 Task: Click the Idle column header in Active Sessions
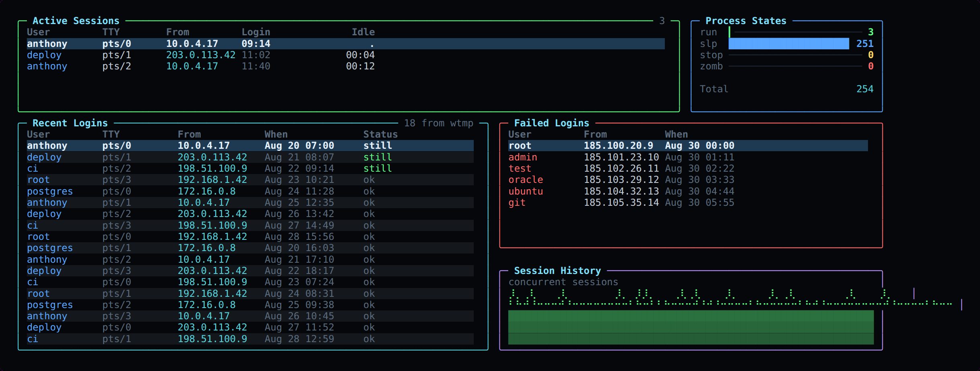(x=363, y=32)
